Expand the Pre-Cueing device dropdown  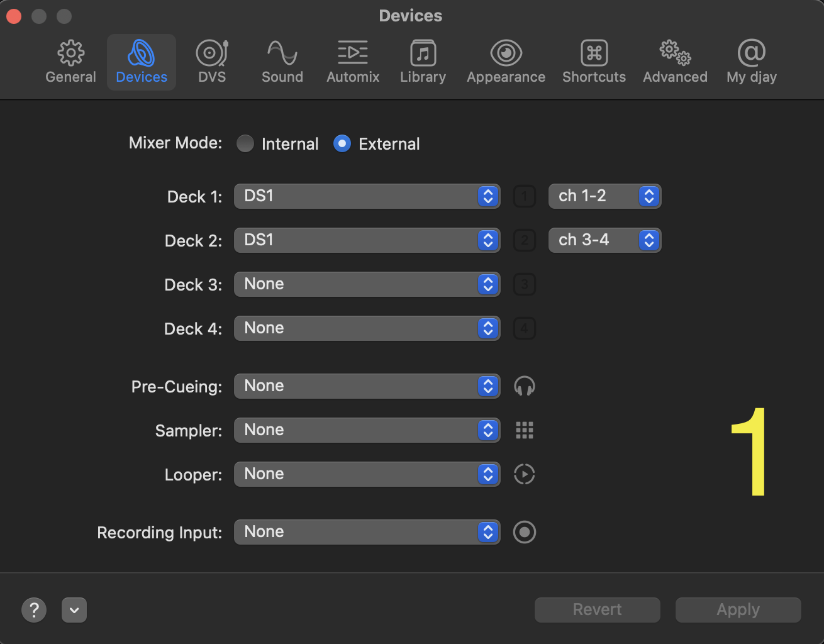367,386
